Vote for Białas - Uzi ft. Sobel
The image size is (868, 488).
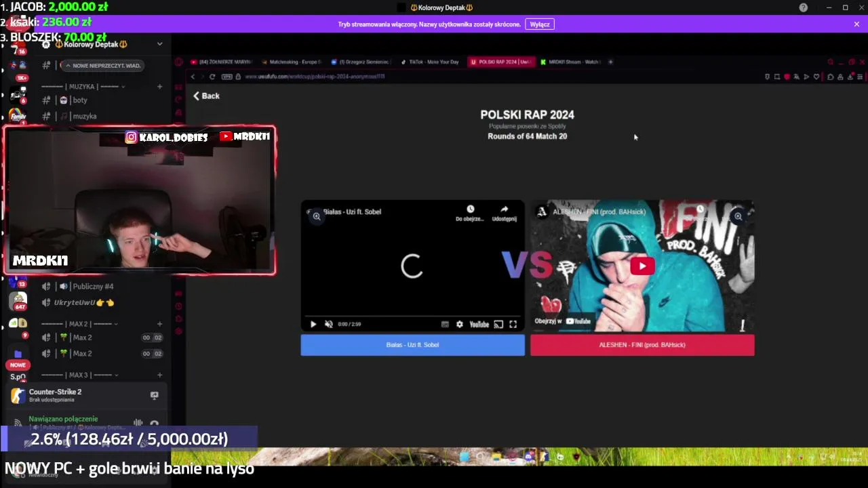412,344
